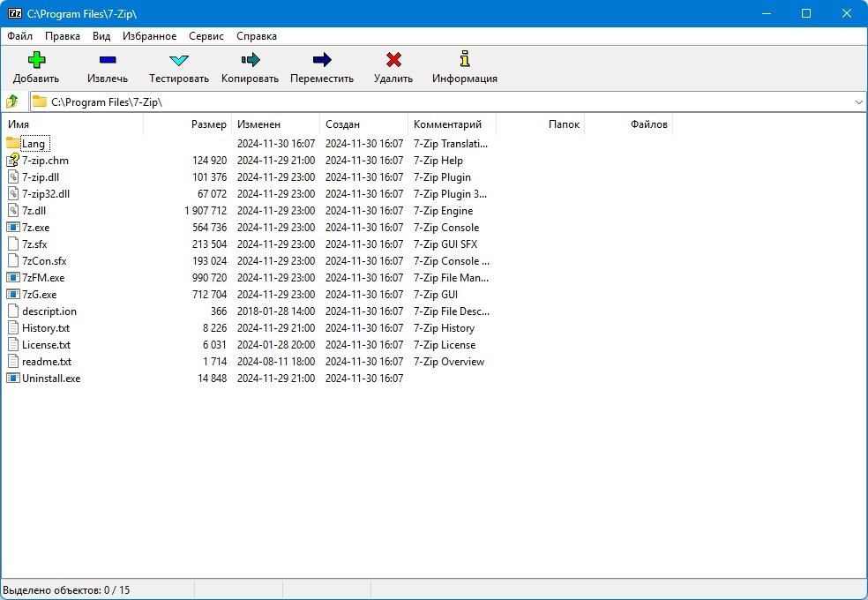The height and width of the screenshot is (600, 868).
Task: Click the Комментарий column header
Action: 453,124
